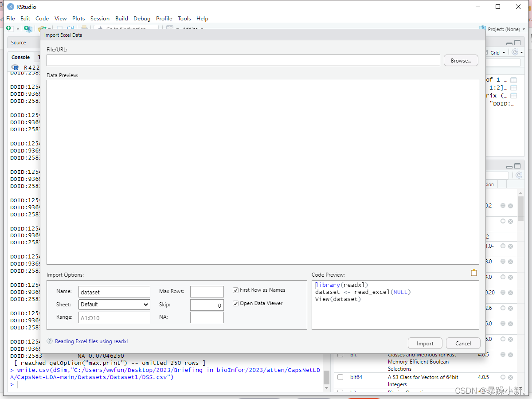Open data viewer grid icon, first environment row
532x399 pixels.
[513, 80]
